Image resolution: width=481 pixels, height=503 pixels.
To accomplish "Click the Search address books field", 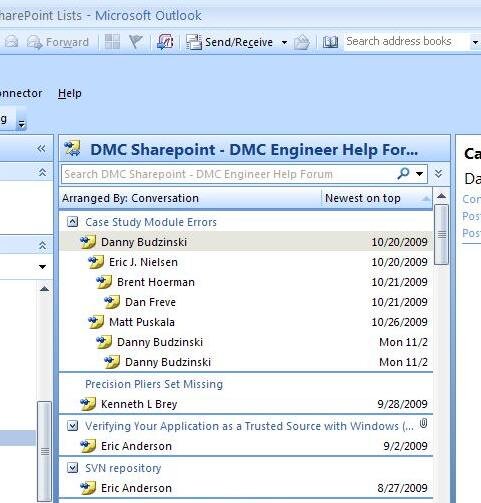I will click(x=406, y=42).
